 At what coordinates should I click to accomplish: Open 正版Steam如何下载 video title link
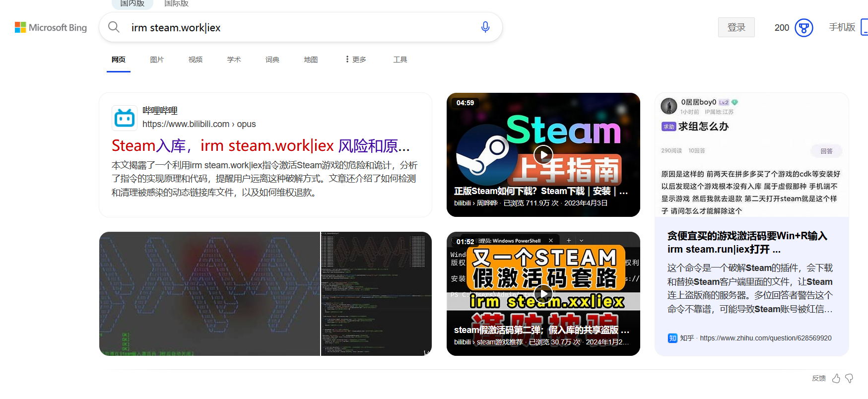coord(541,191)
